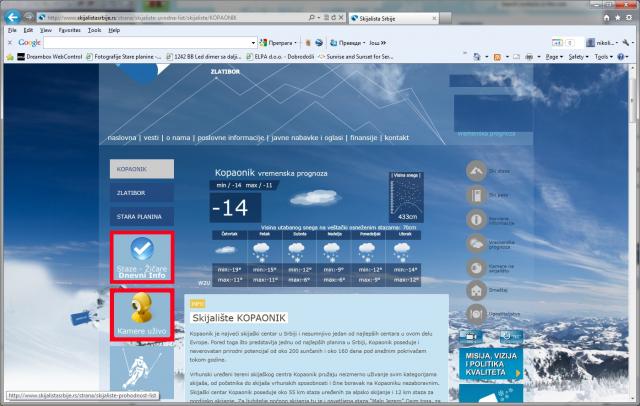Click the Smeštaj round house icon
The height and width of the screenshot is (406, 640).
(476, 291)
